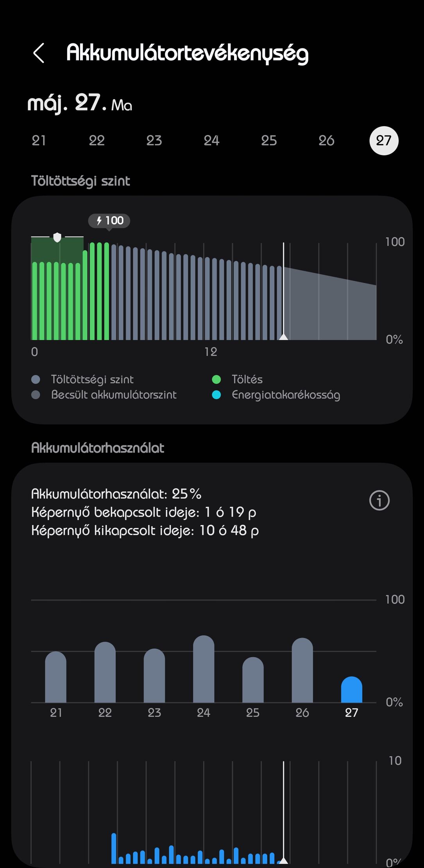Screen dimensions: 424x868
Task: Tap the green Töltés legend dot
Action: [216, 379]
